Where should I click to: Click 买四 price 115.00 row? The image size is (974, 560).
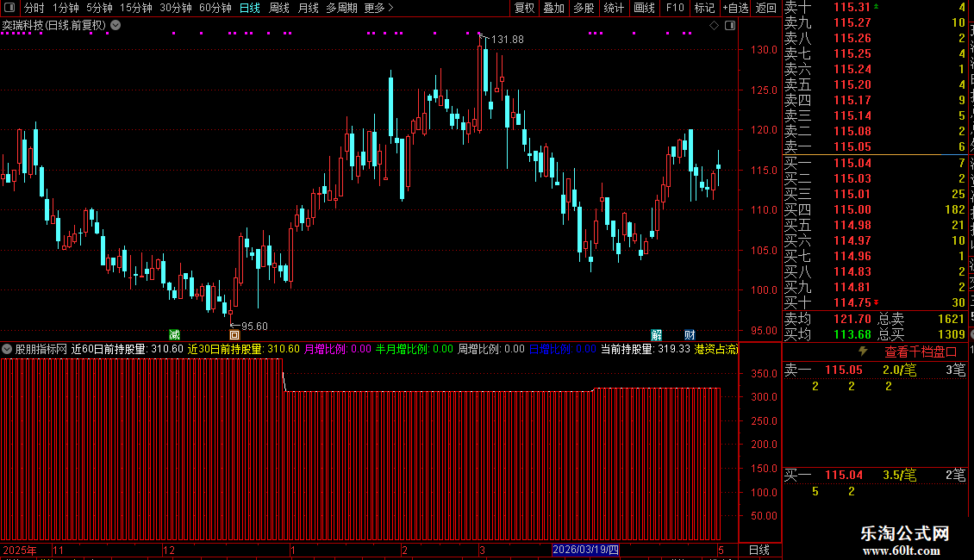[875, 209]
